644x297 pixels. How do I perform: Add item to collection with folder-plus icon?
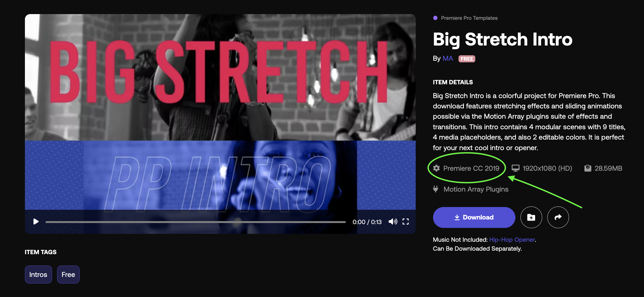point(531,217)
